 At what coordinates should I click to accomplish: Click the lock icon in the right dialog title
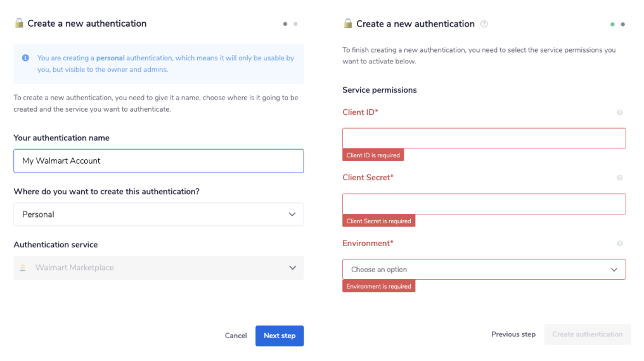[347, 23]
